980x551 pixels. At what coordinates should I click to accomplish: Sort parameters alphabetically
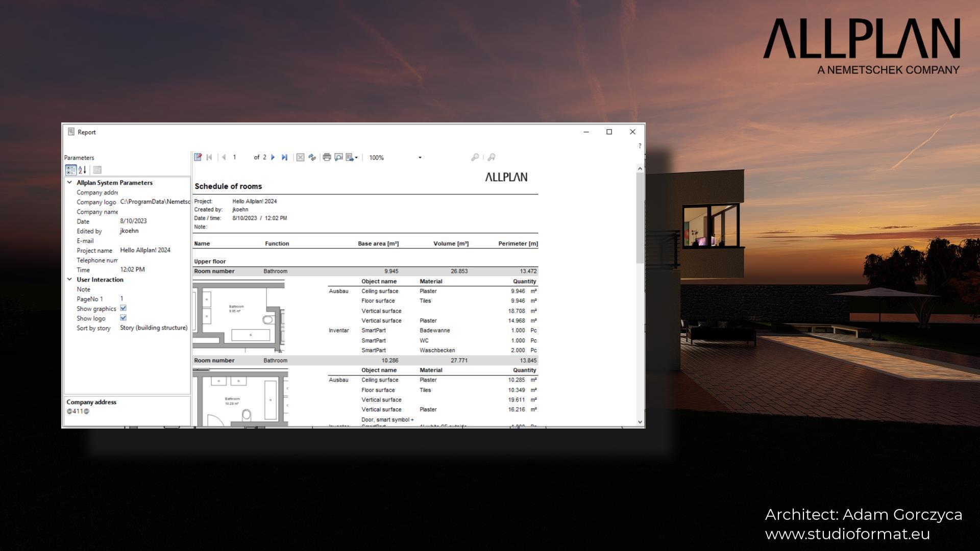82,170
